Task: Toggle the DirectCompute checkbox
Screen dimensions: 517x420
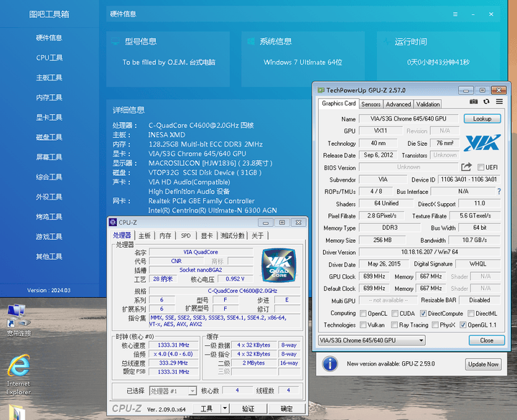Action: 423,313
